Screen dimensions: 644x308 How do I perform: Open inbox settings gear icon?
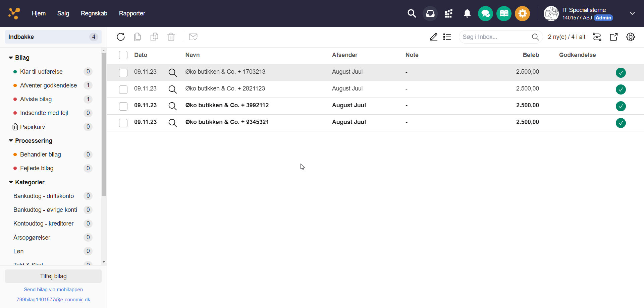tap(631, 37)
